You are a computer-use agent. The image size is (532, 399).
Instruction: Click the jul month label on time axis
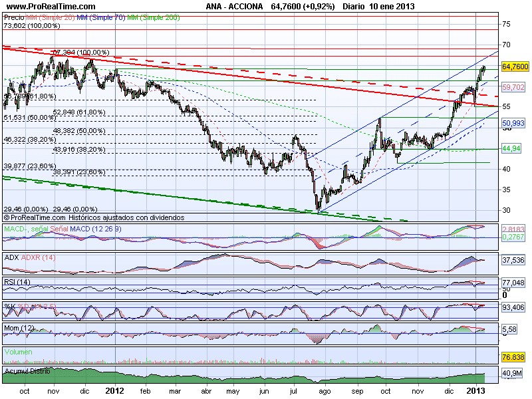tap(293, 391)
